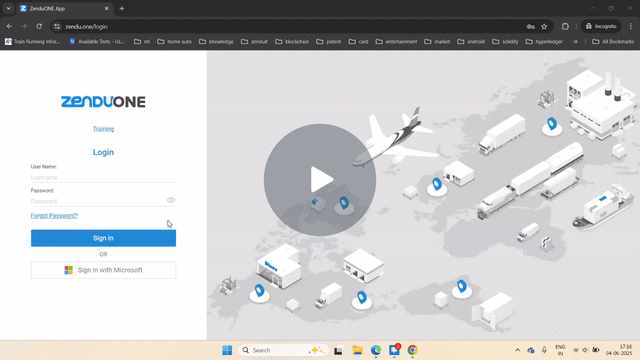The height and width of the screenshot is (360, 640).
Task: Open Train Running Infor... bookmark
Action: point(33,42)
